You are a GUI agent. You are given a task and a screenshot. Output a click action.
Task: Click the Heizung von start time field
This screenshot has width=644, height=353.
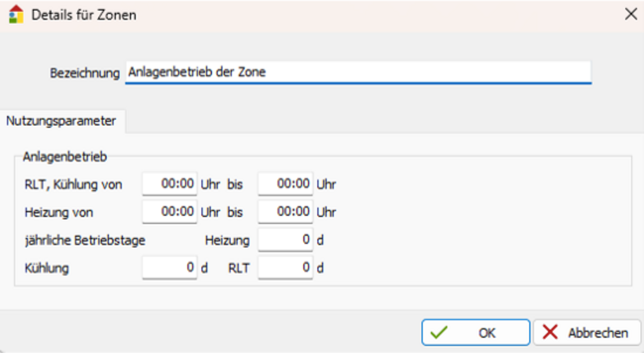tap(170, 212)
